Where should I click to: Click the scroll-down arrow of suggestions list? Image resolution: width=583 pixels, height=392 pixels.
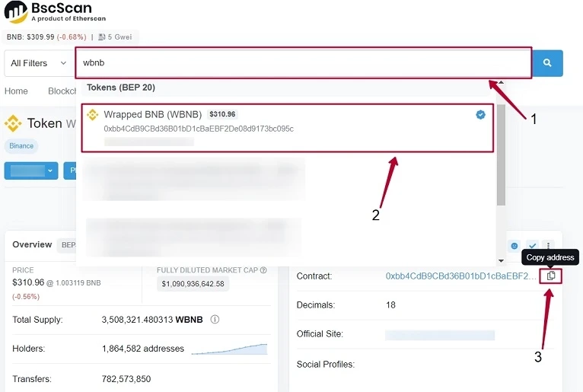pos(502,261)
